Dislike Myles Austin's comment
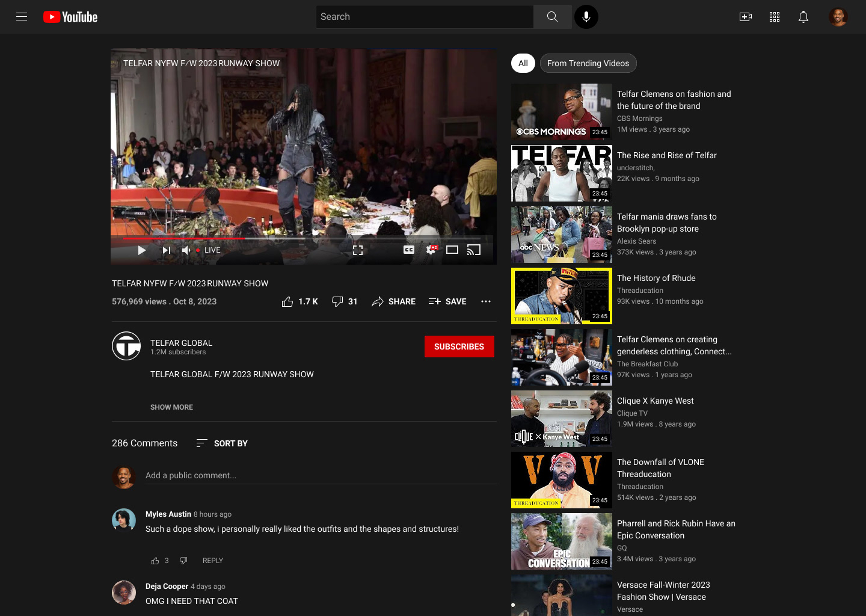Image resolution: width=866 pixels, height=616 pixels. click(183, 561)
